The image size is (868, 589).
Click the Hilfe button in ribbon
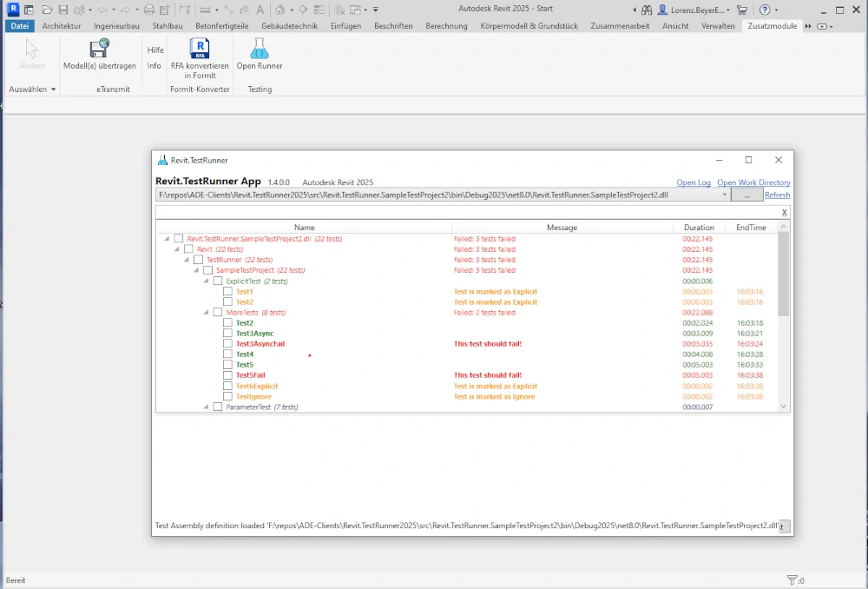155,50
